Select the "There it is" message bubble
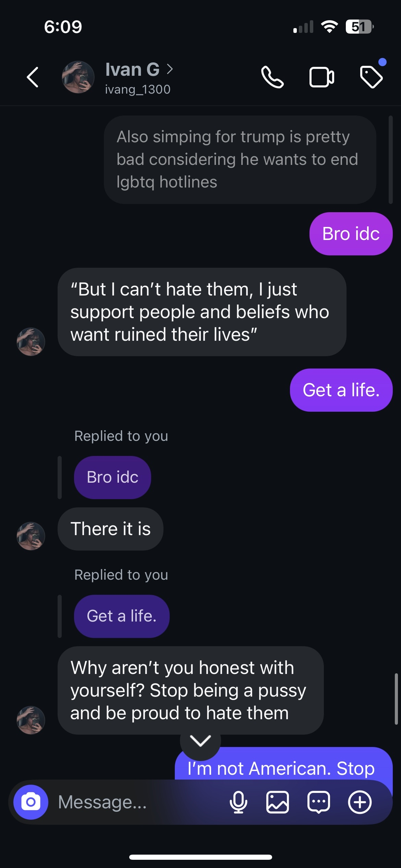The width and height of the screenshot is (401, 868). (110, 529)
